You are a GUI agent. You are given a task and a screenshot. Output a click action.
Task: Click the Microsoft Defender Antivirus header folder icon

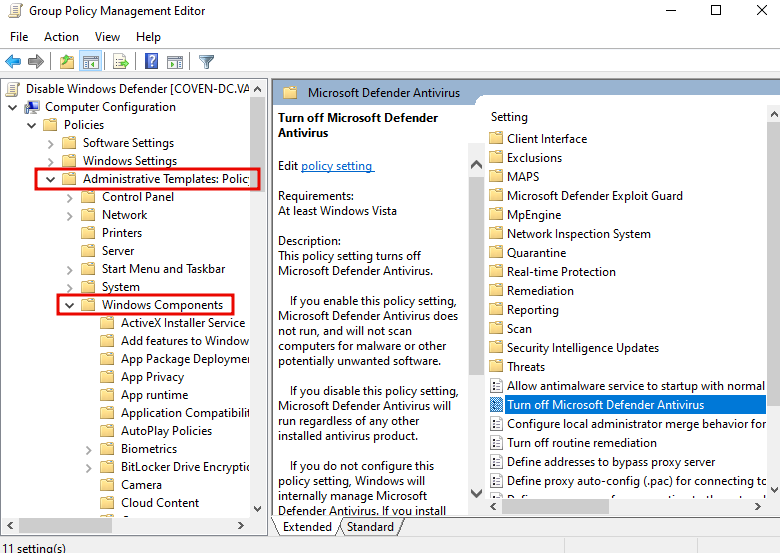click(290, 92)
